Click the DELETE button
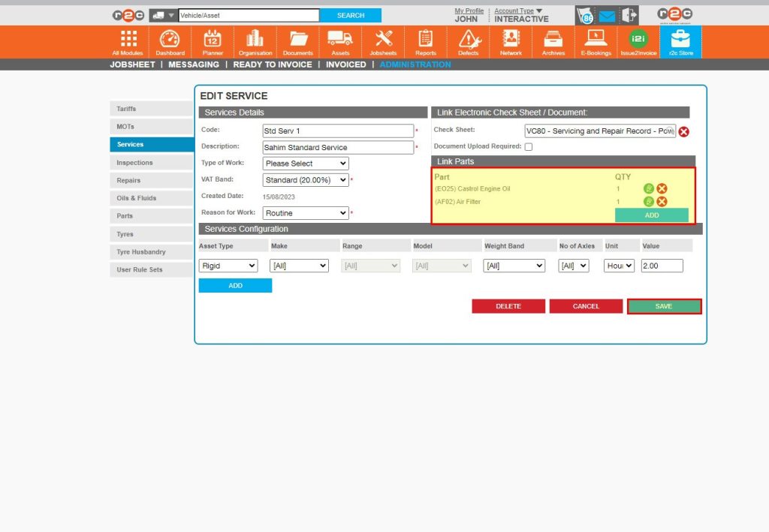The image size is (769, 532). coord(508,306)
